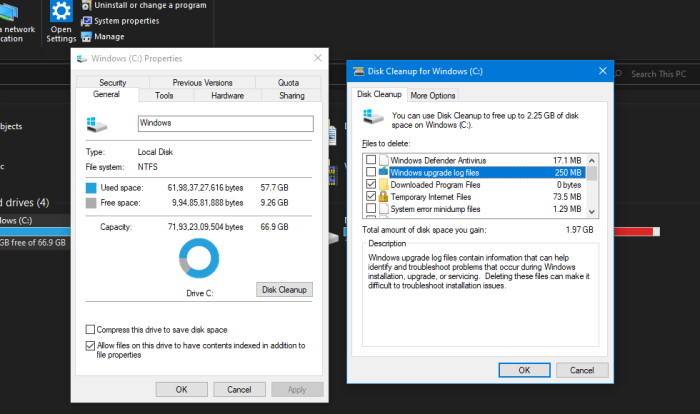Open the Quota tab

(288, 83)
